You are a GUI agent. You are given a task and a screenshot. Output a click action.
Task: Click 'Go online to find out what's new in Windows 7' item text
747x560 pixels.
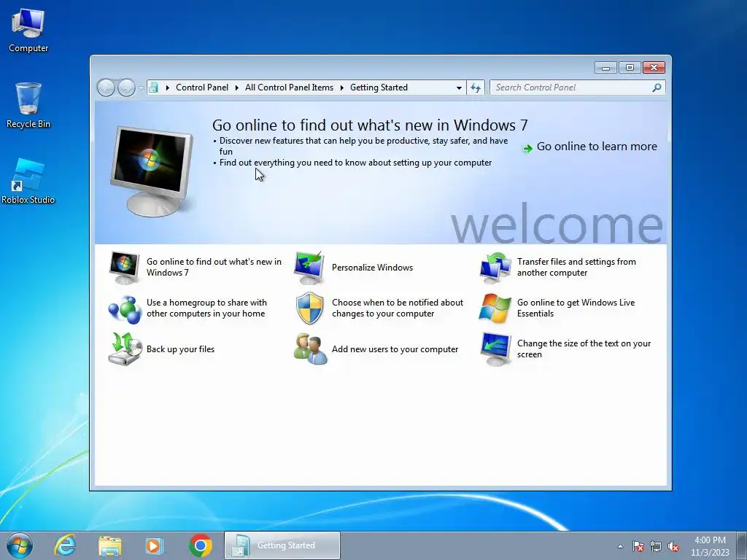pos(214,267)
